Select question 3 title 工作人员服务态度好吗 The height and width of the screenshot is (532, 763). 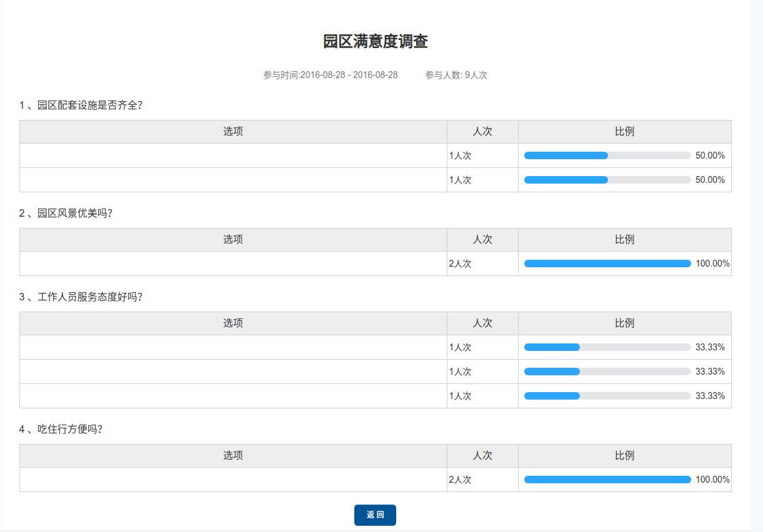click(x=81, y=297)
